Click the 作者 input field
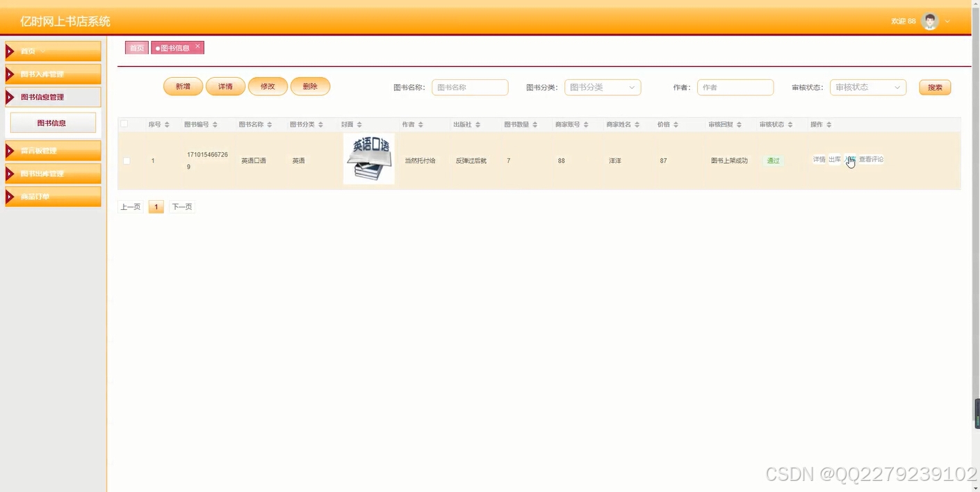 point(735,87)
